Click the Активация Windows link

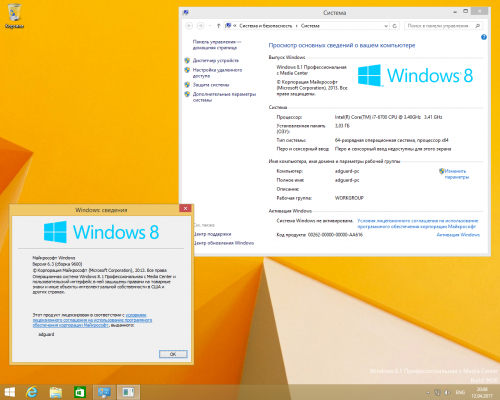tap(458, 235)
